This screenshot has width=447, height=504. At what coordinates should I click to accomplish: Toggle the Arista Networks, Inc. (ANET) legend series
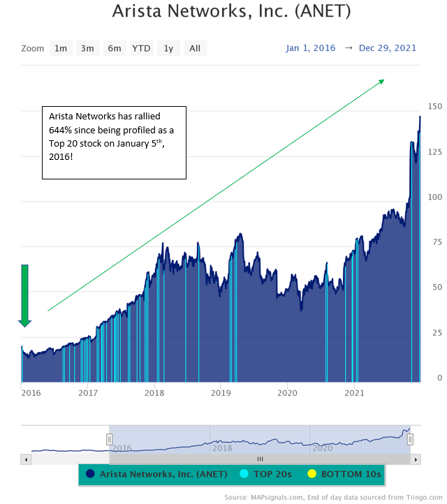coord(157,474)
